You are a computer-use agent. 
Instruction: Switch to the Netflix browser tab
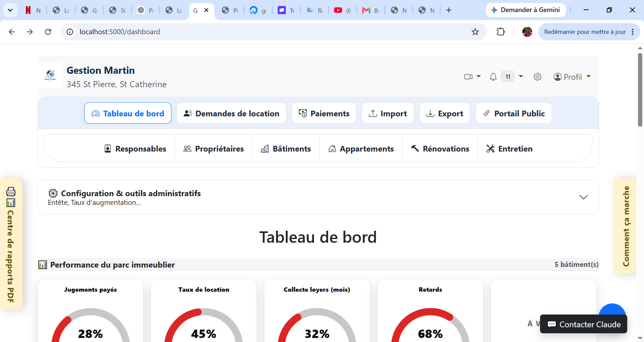point(33,10)
